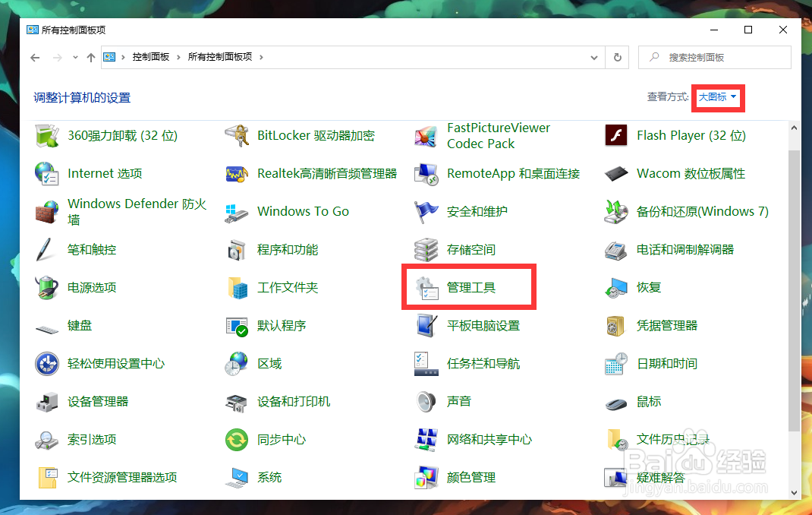Click scrollbar up arrow
The width and height of the screenshot is (812, 515).
click(795, 128)
